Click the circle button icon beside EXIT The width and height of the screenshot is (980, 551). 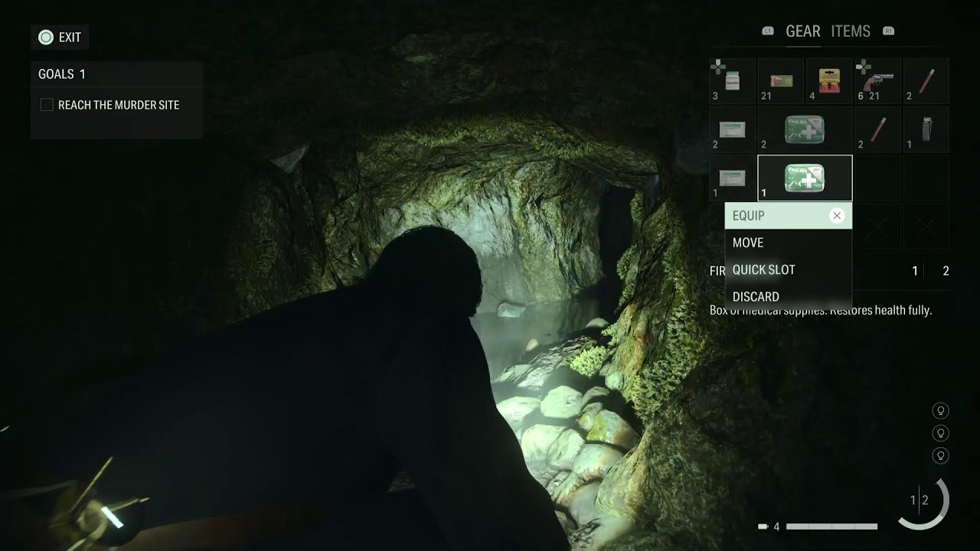[46, 37]
